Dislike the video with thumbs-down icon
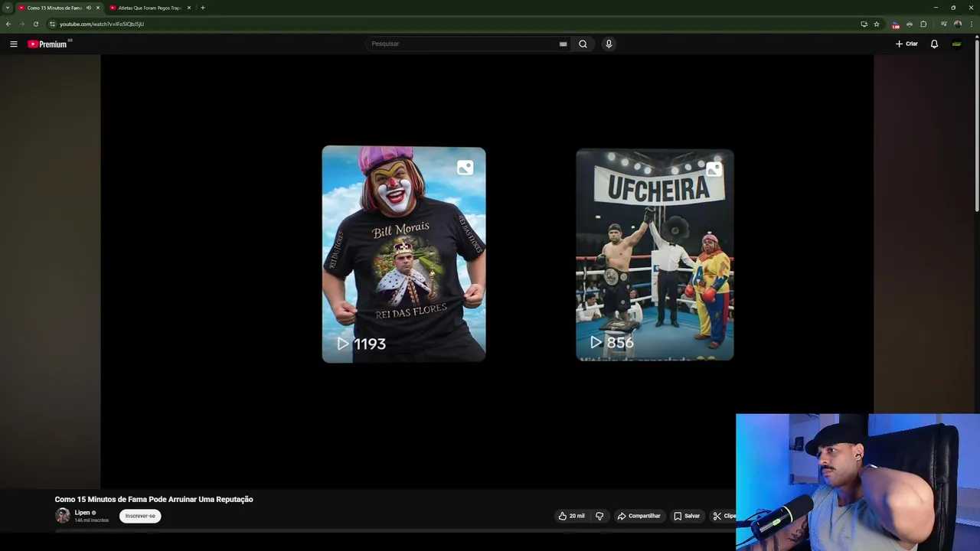 click(599, 516)
